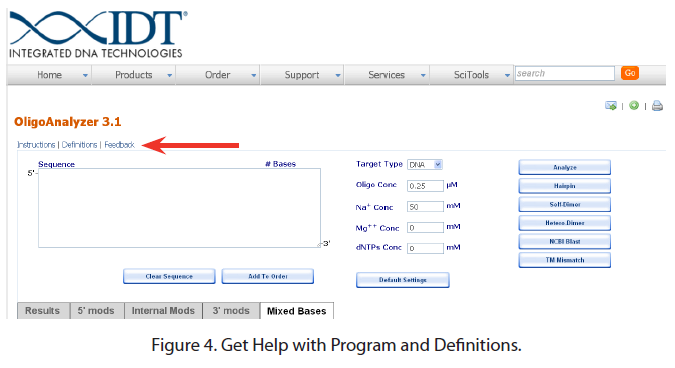The image size is (675, 368).
Task: Open the Products menu
Action: [133, 75]
